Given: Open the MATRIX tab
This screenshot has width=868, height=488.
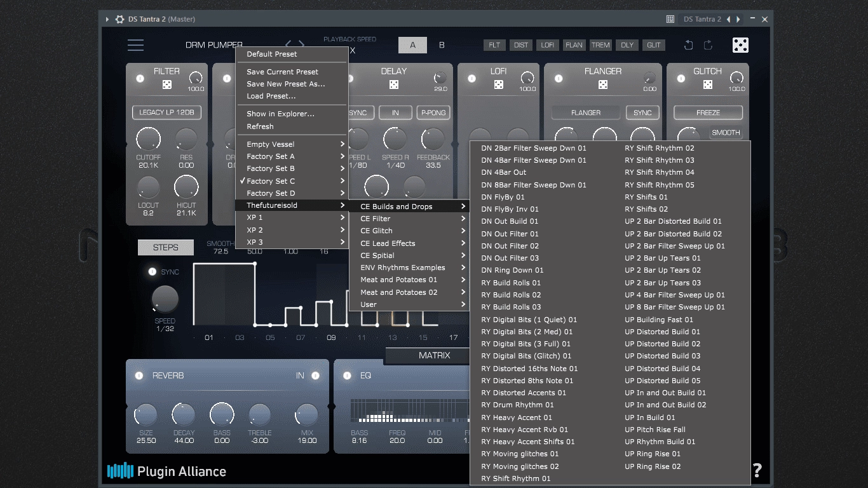Looking at the screenshot, I should [434, 356].
